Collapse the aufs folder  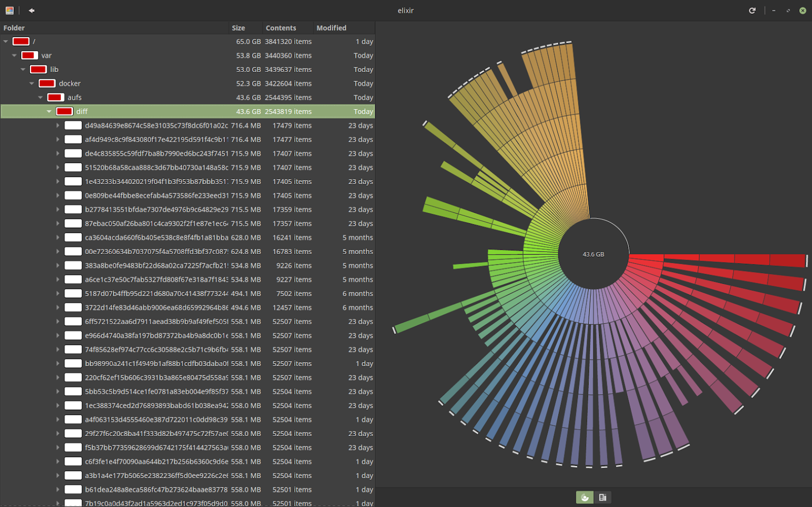(41, 97)
